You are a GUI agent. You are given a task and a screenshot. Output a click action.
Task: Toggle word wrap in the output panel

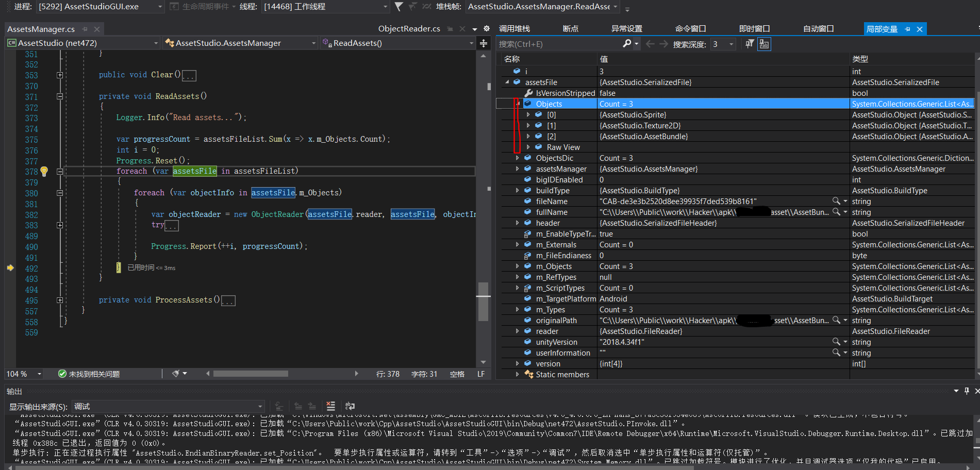[350, 406]
